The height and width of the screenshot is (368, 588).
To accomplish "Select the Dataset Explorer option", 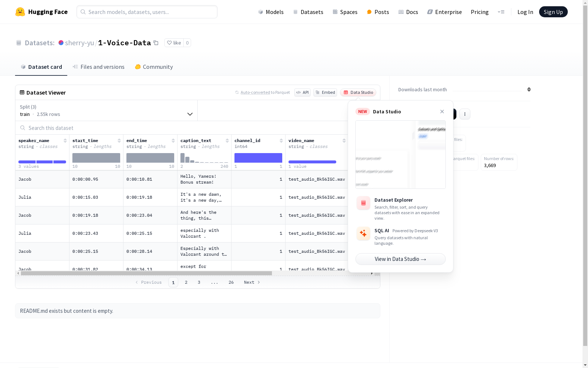I will point(401,208).
